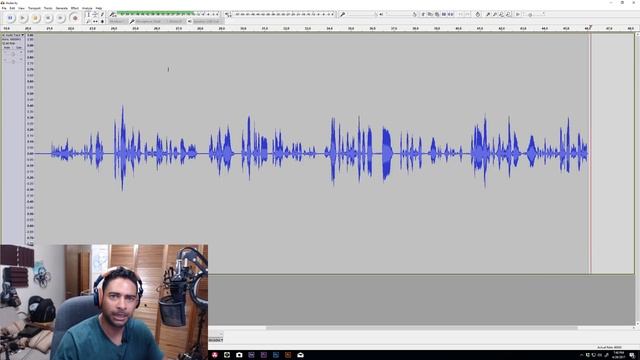Open the Analyze menu
The height and width of the screenshot is (360, 640).
87,8
